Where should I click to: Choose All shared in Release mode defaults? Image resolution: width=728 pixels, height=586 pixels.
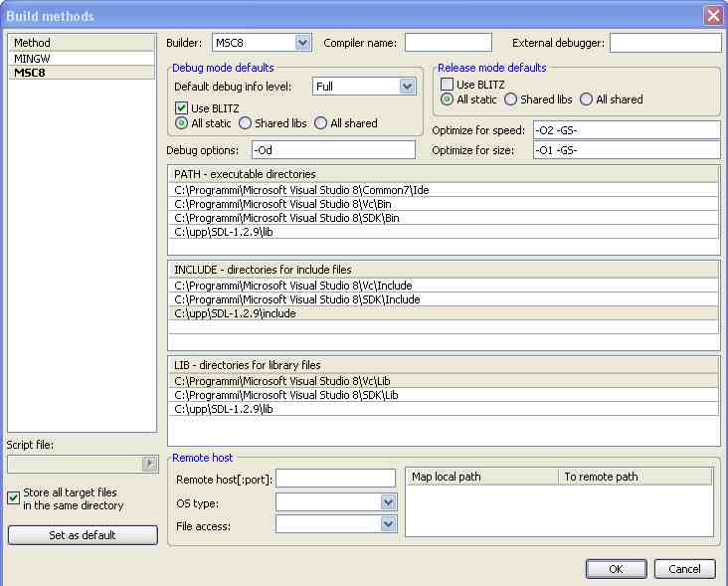(x=587, y=99)
